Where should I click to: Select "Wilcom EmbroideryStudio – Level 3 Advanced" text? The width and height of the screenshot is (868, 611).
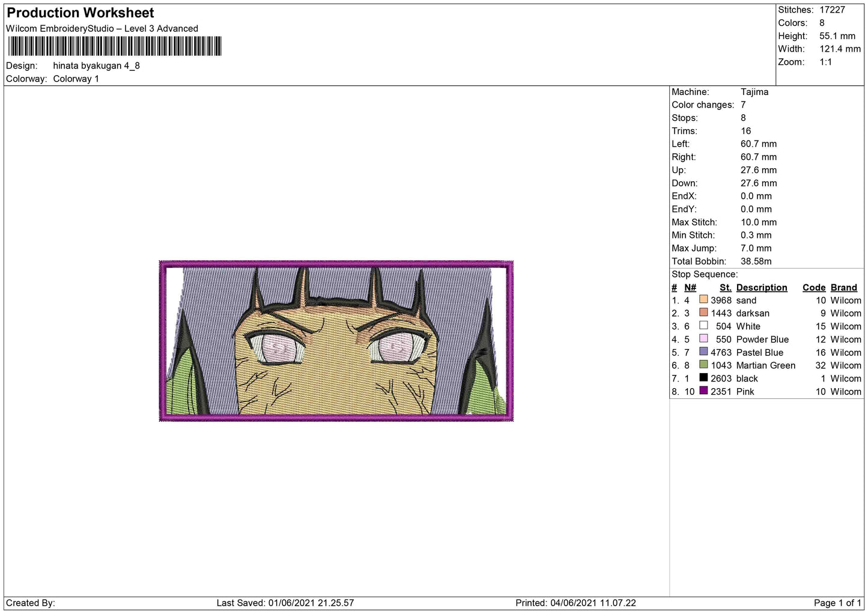102,28
